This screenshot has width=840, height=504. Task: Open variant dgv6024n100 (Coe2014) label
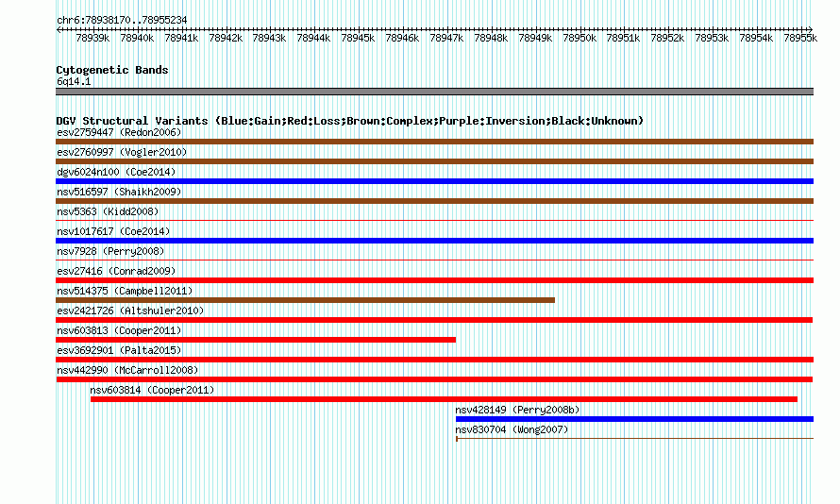(x=116, y=172)
